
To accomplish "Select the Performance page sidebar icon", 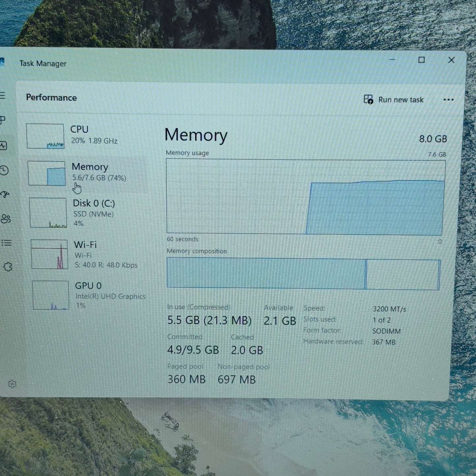I will (3, 146).
